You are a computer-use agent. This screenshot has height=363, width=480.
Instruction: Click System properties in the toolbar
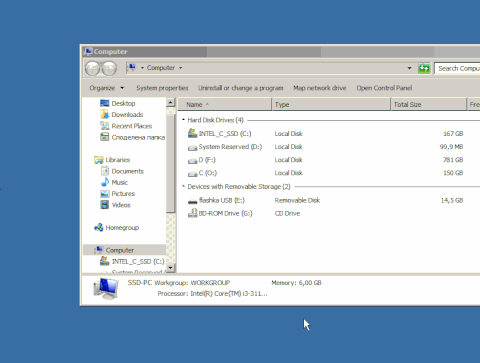pos(162,88)
